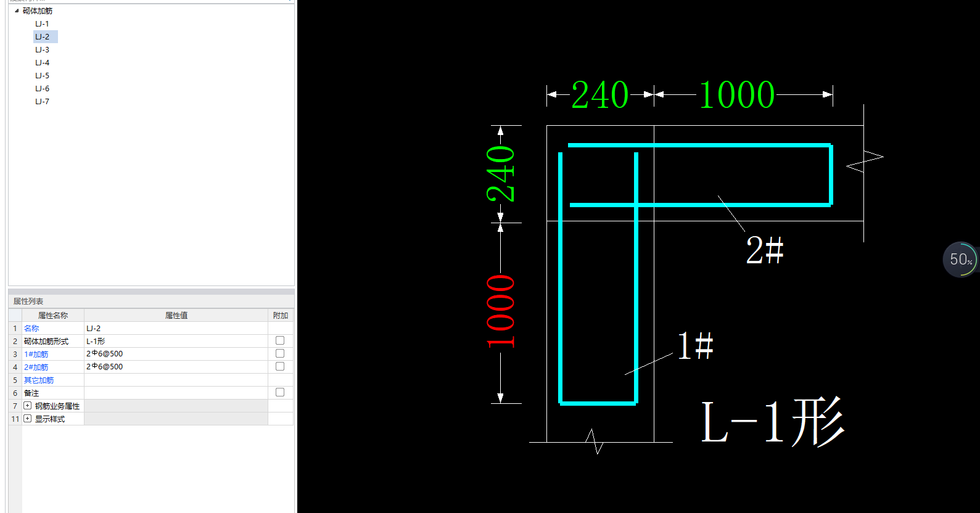Choose LJ-5 from the list
The width and height of the screenshot is (980, 513).
pos(42,76)
